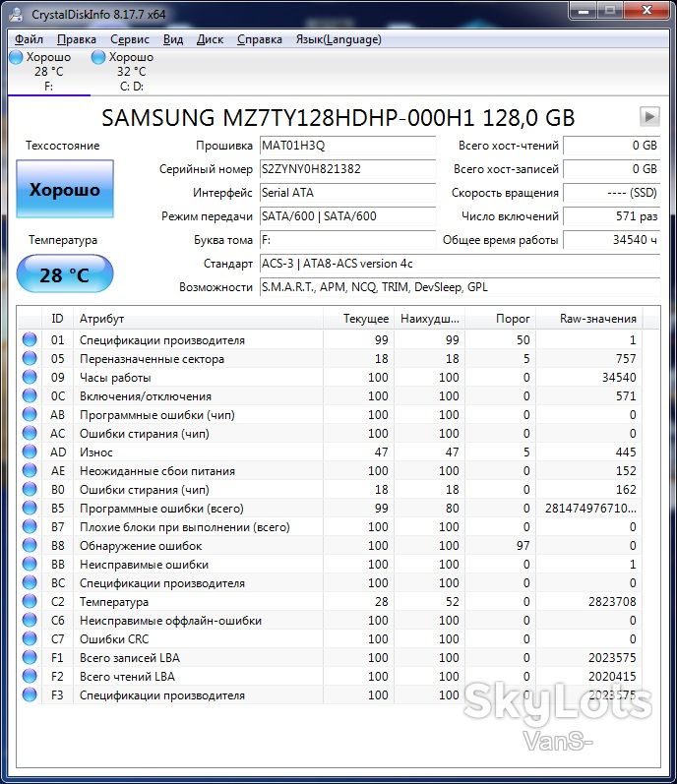
Task: Click status icon for attribute B0
Action: click(x=30, y=489)
